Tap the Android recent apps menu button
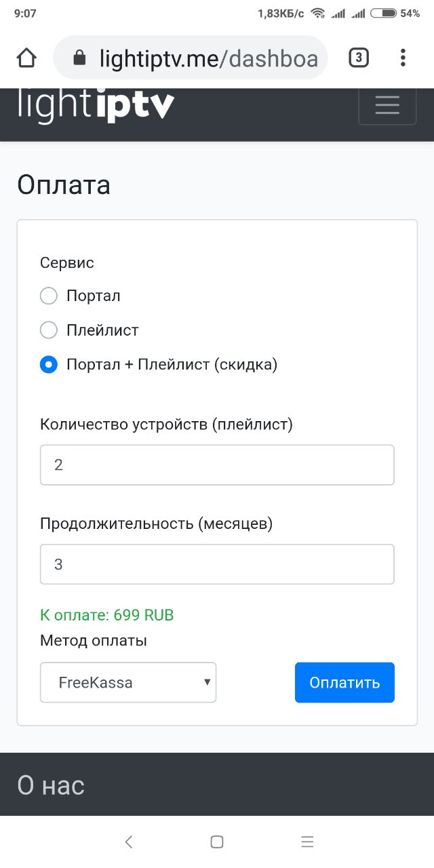 (307, 842)
